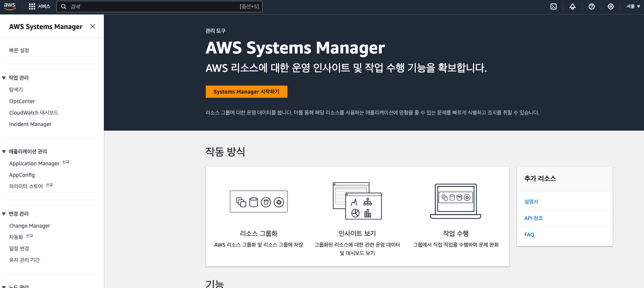Go to Change Manager

29,226
